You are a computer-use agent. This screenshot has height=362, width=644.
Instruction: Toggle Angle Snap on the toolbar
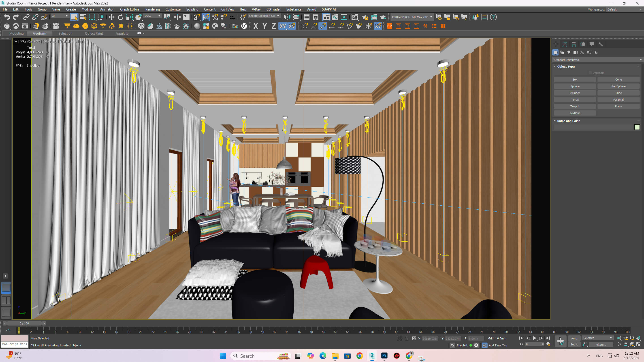pyautogui.click(x=206, y=17)
